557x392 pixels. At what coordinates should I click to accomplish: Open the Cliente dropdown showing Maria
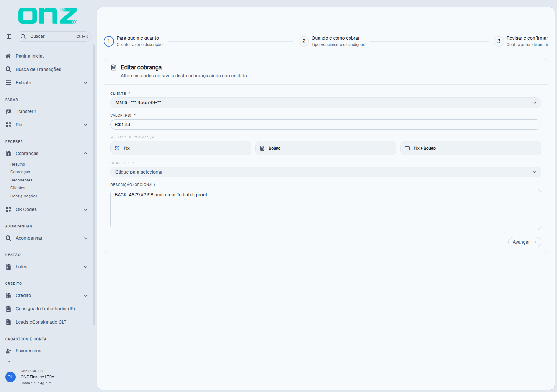point(326,103)
